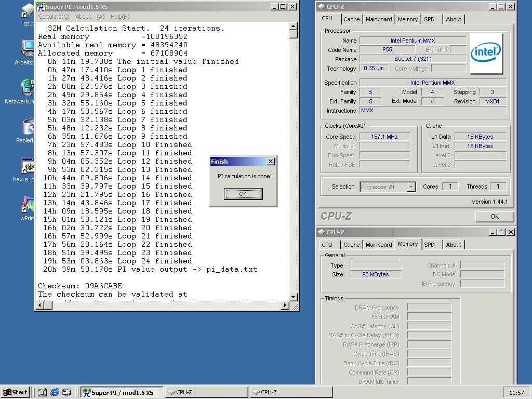This screenshot has width=532, height=399.
Task: Click the lower CPU-Z title bar icon
Action: 321,232
